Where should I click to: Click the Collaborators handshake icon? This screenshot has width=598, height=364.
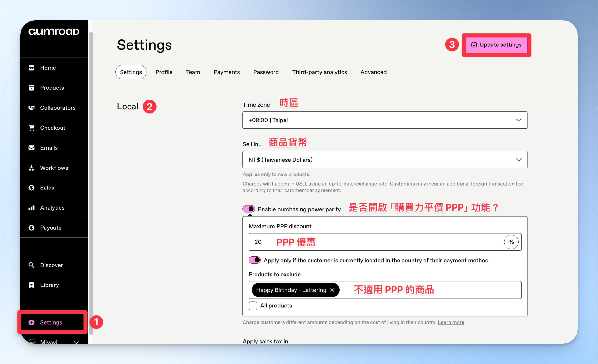32,108
